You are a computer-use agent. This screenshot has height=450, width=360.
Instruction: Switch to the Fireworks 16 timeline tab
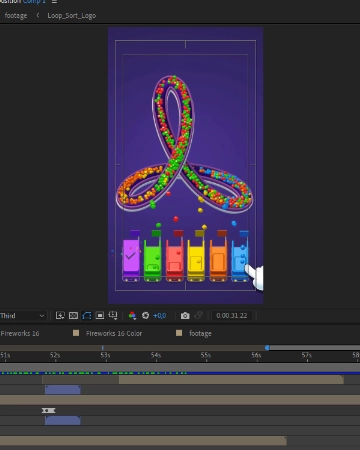click(20, 333)
